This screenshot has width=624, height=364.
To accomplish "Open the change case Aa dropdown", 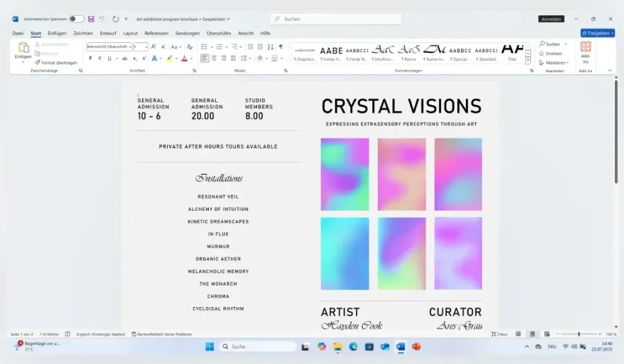I will coord(176,46).
